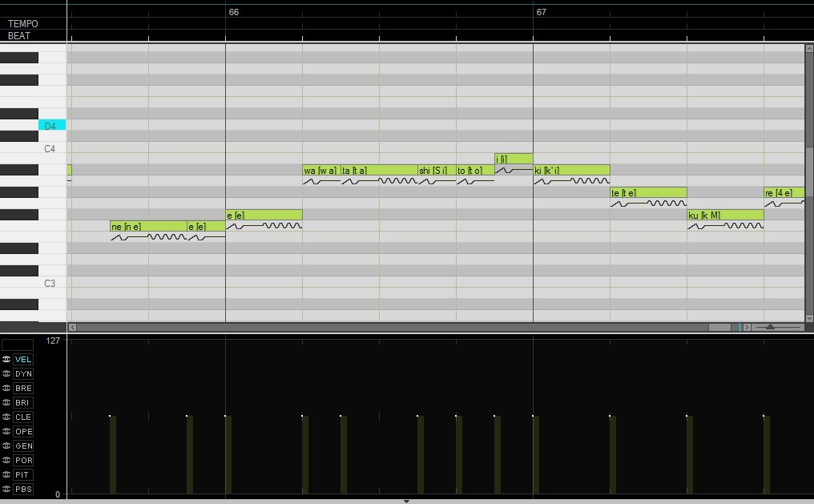This screenshot has width=814, height=504.
Task: Toggle the eye icon beside PIT
Action: 6,474
